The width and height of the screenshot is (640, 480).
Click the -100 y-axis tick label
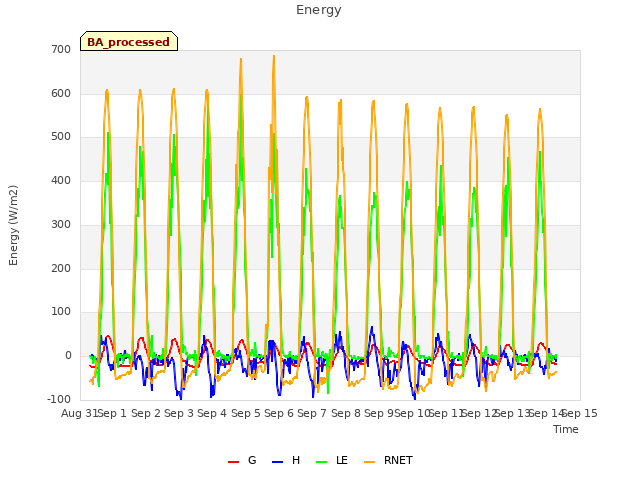point(59,399)
